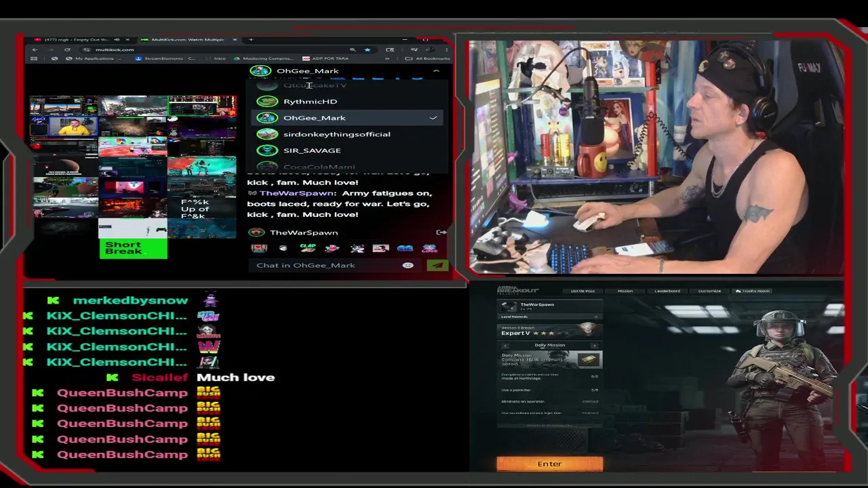
Task: Open the Leaderboard tab in Arena Breakout
Action: (x=667, y=291)
